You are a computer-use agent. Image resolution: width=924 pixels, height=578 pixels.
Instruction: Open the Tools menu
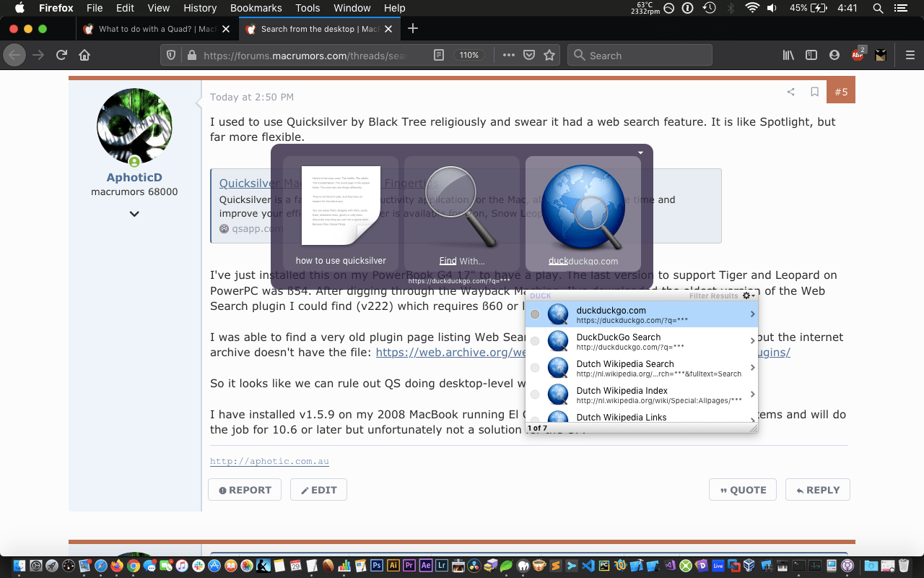[x=308, y=8]
